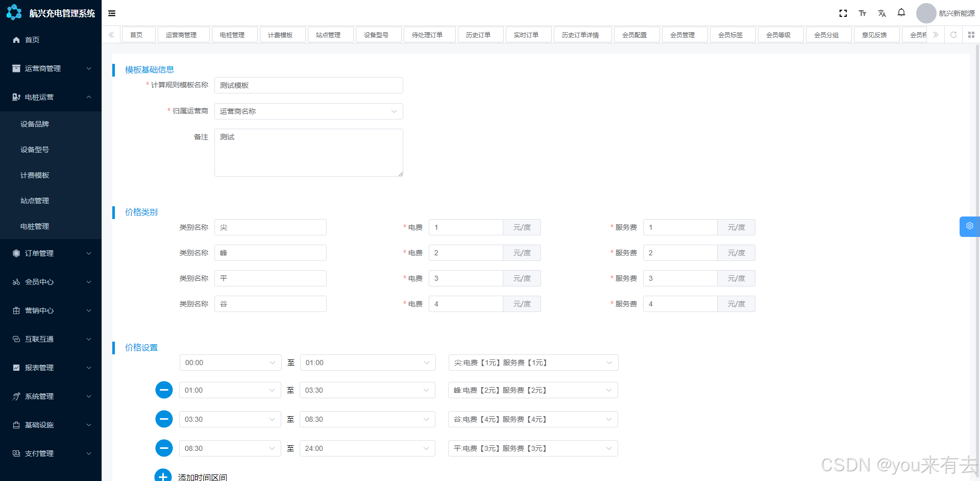Click the refresh tab icon
This screenshot has height=481, width=980.
(x=953, y=35)
